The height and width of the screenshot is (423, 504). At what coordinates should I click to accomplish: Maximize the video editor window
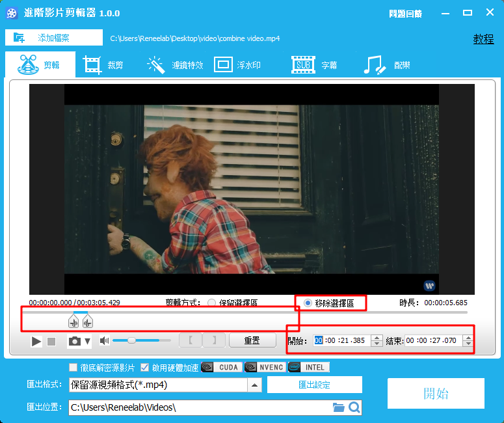point(468,13)
